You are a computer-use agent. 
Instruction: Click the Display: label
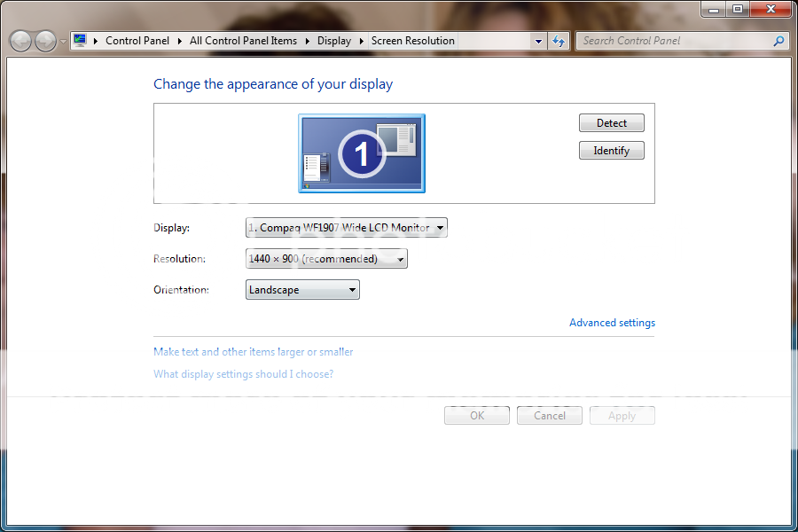171,228
